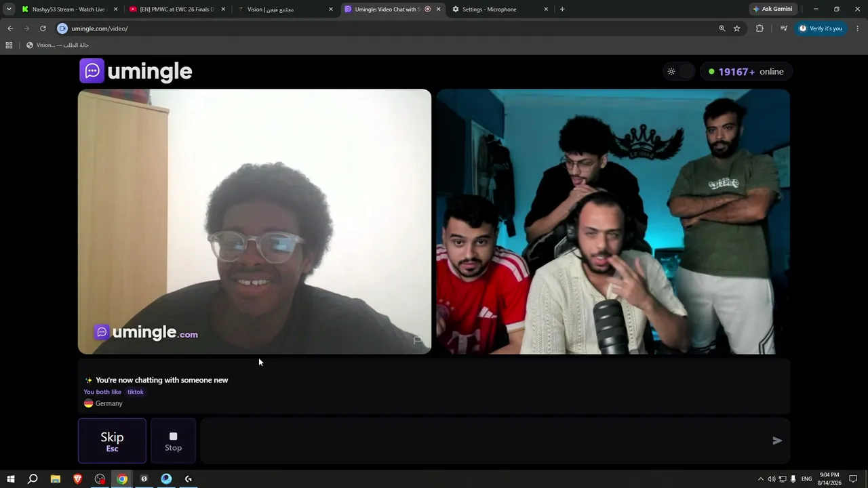The height and width of the screenshot is (488, 868).
Task: Bookmark this page with the star
Action: pyautogui.click(x=737, y=28)
